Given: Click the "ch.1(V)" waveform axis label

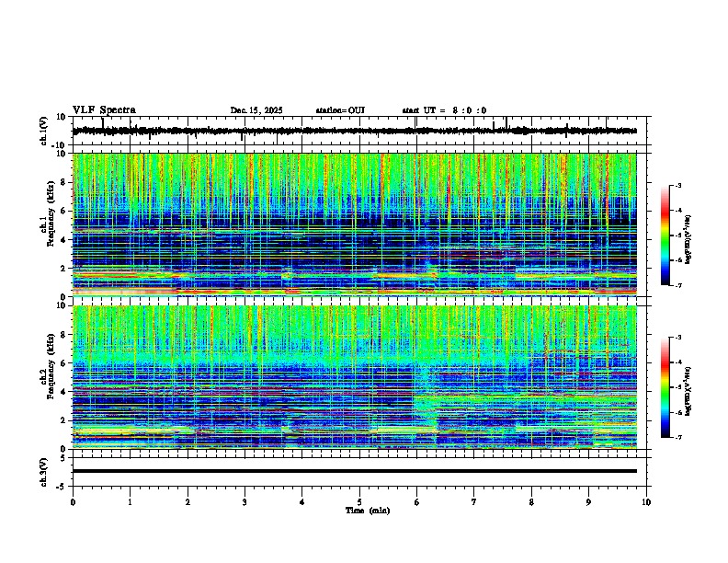Looking at the screenshot, I should (x=44, y=131).
